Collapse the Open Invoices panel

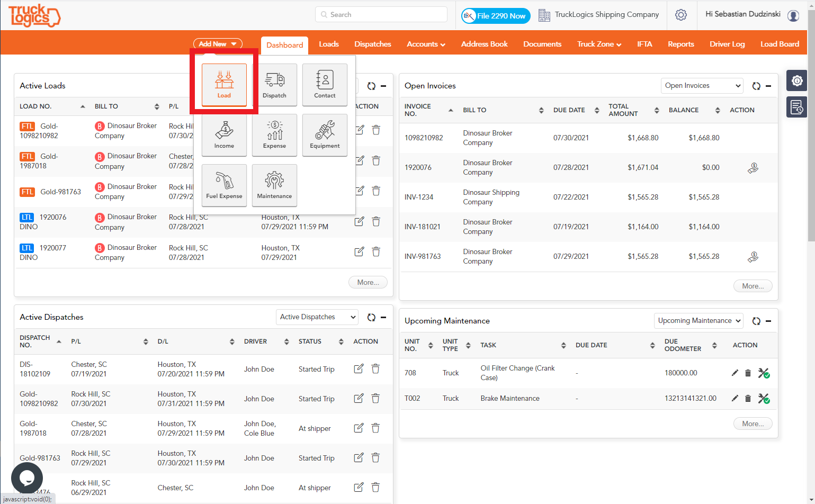[x=768, y=86]
